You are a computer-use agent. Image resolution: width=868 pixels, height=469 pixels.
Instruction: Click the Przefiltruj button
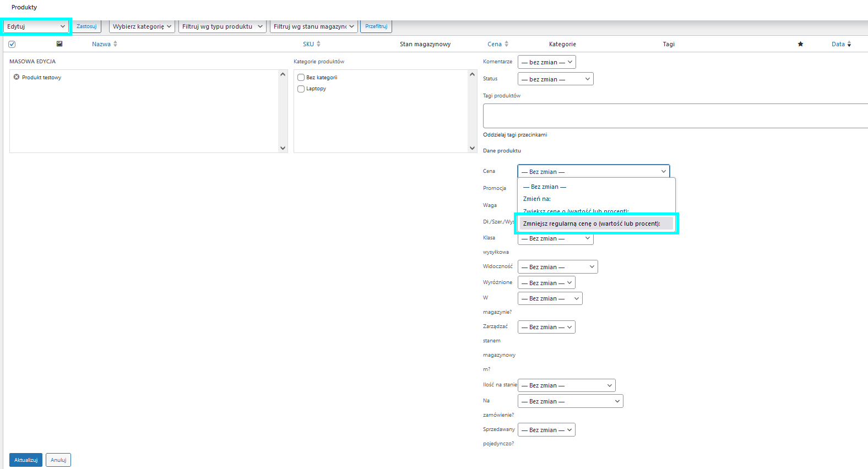click(x=376, y=26)
